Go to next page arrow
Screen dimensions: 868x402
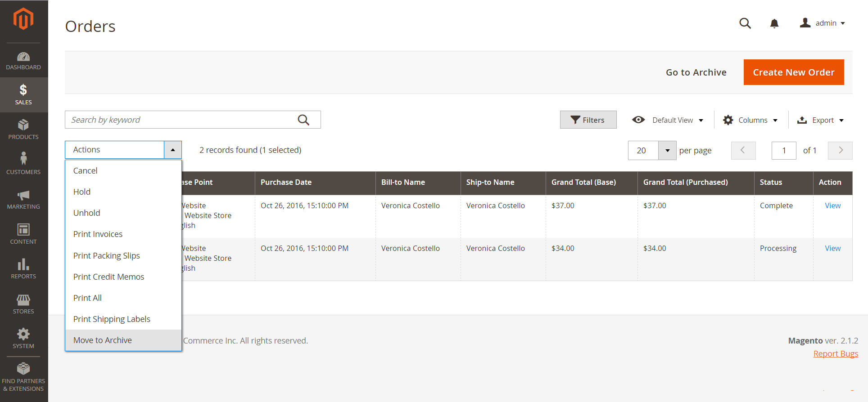(840, 151)
